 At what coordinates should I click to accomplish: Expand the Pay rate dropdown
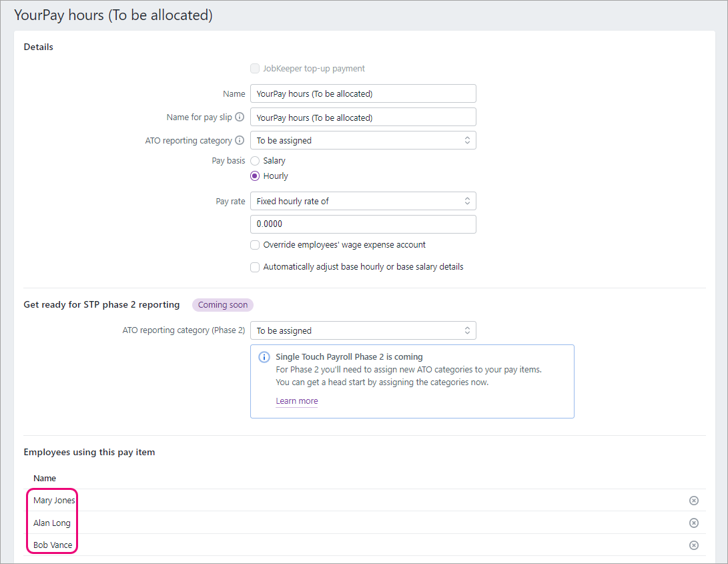(362, 201)
